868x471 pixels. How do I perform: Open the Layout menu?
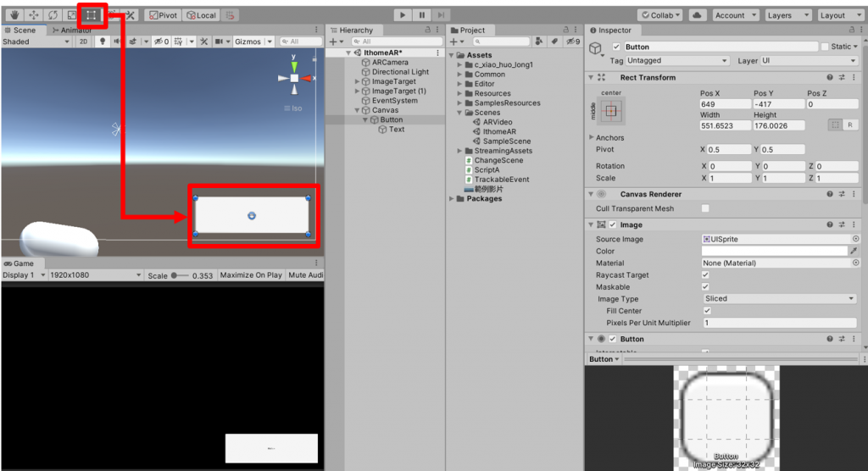coord(839,15)
